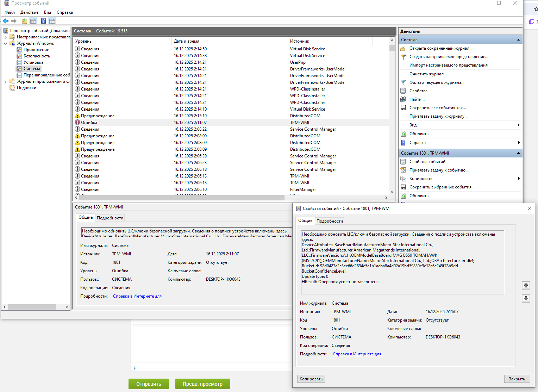This screenshot has width=538, height=392.
Task: Sort events by the 'Дата и время' column header
Action: click(230, 41)
